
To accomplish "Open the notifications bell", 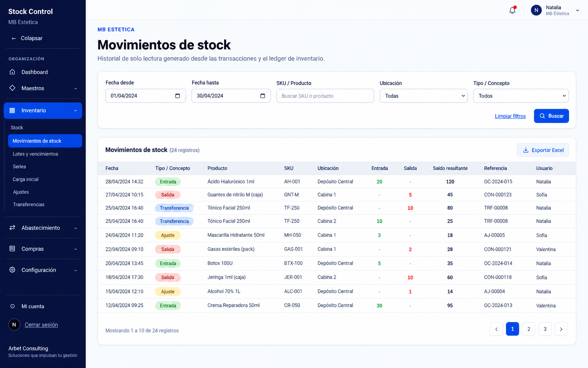I will [512, 10].
